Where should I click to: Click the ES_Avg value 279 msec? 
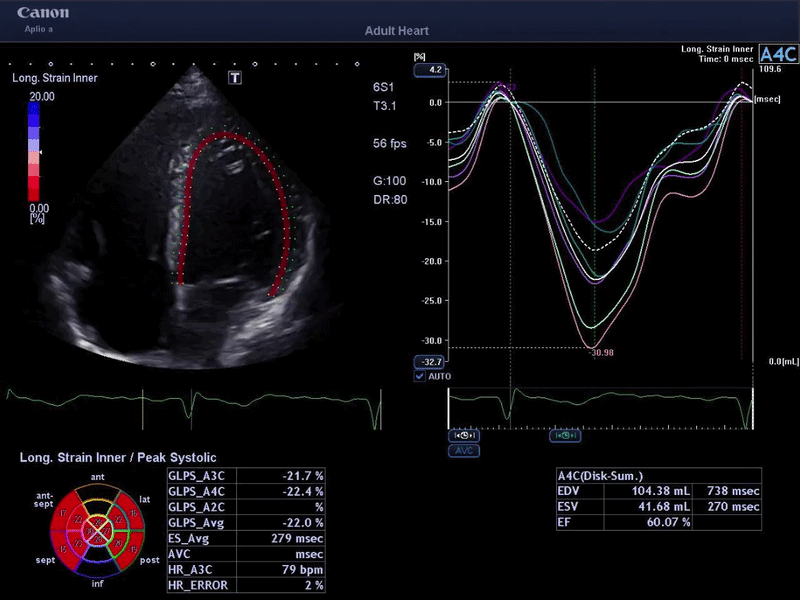tap(297, 539)
